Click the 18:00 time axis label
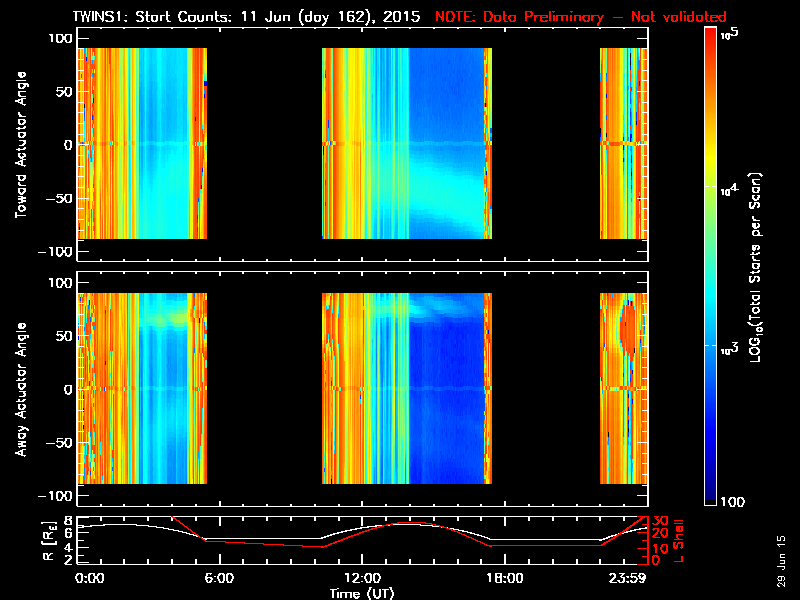This screenshot has height=600, width=800. coord(505,579)
